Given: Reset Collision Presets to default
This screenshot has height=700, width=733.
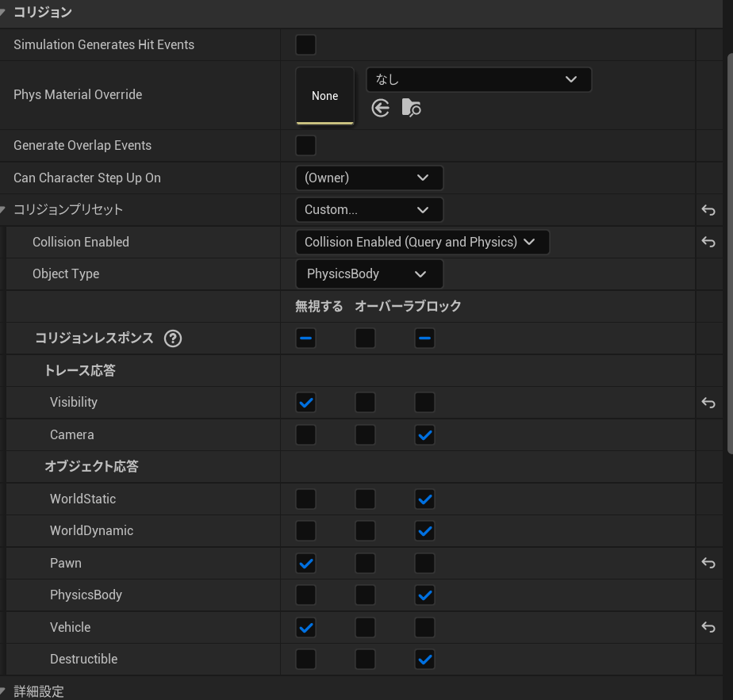Looking at the screenshot, I should click(x=708, y=210).
